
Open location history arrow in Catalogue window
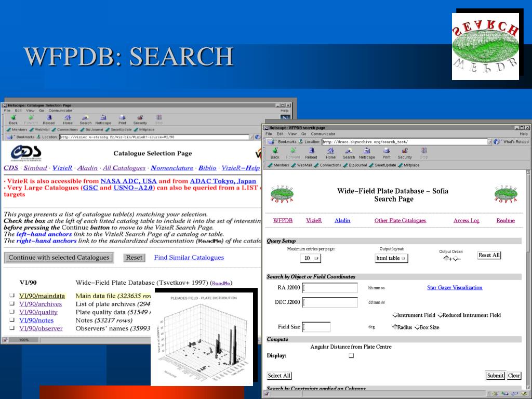(251, 137)
